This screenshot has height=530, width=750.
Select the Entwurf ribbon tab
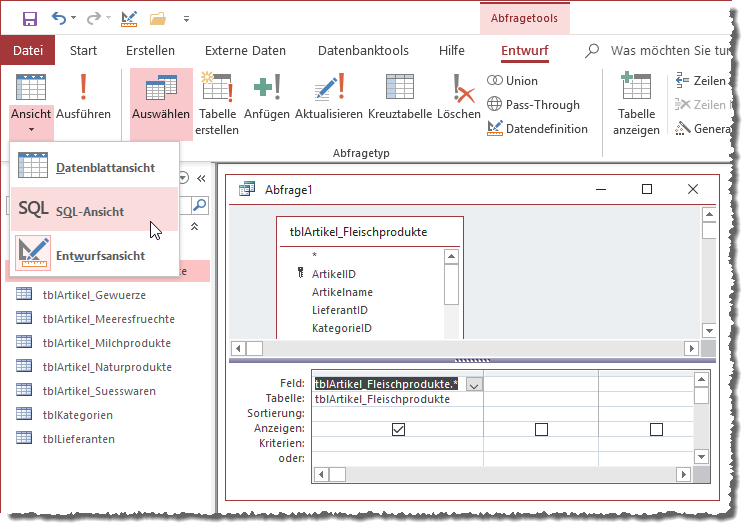click(525, 50)
